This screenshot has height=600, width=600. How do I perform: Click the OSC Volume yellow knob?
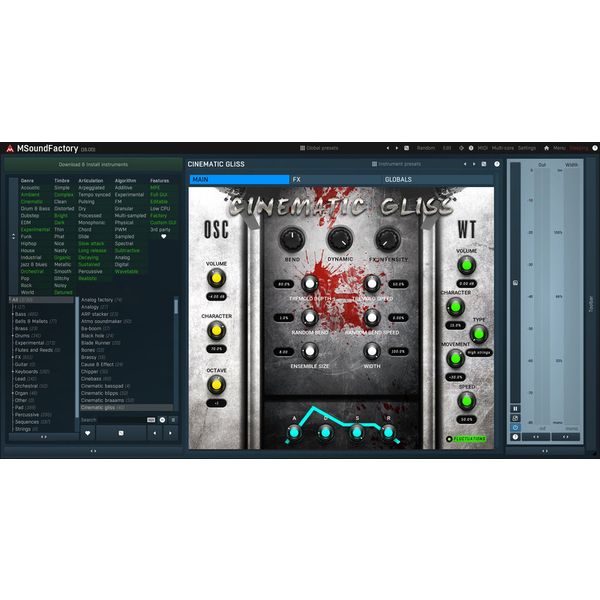click(x=216, y=278)
